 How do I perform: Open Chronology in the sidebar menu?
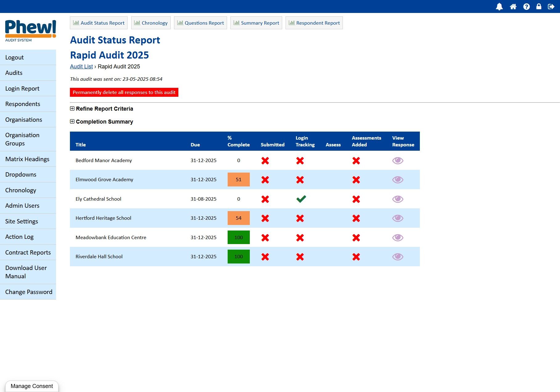[x=28, y=190]
